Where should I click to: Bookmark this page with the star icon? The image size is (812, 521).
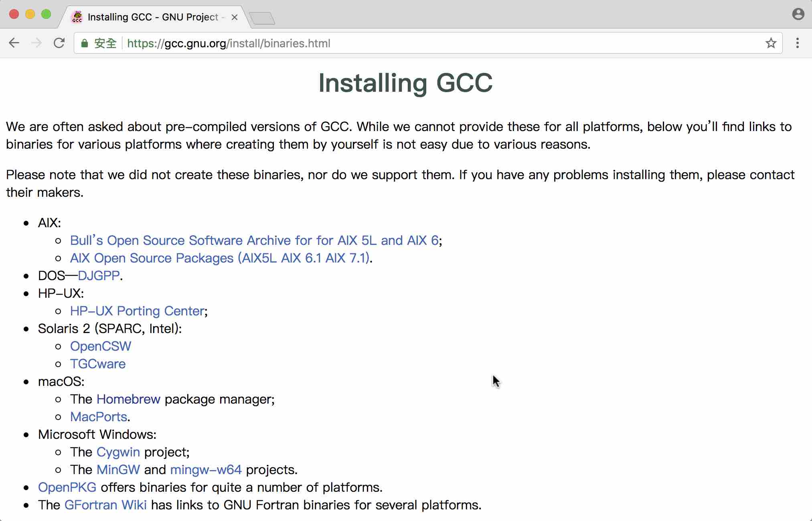pos(771,43)
